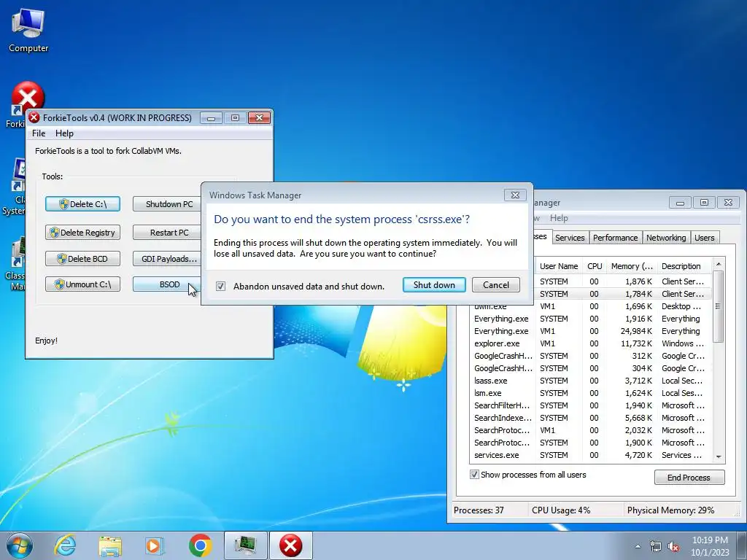Switch to Users tab
Image resolution: width=747 pixels, height=560 pixels.
click(704, 238)
